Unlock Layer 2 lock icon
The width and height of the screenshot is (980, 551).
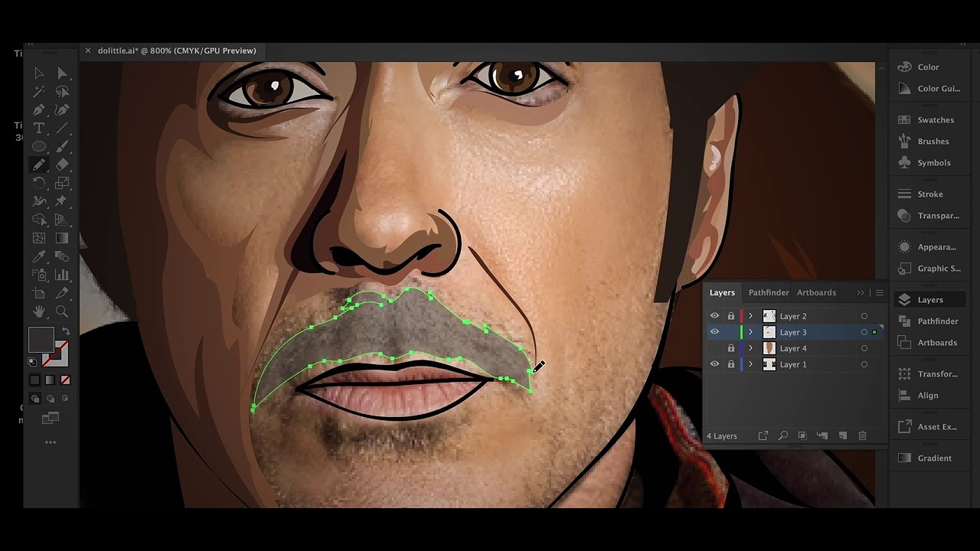pos(731,316)
